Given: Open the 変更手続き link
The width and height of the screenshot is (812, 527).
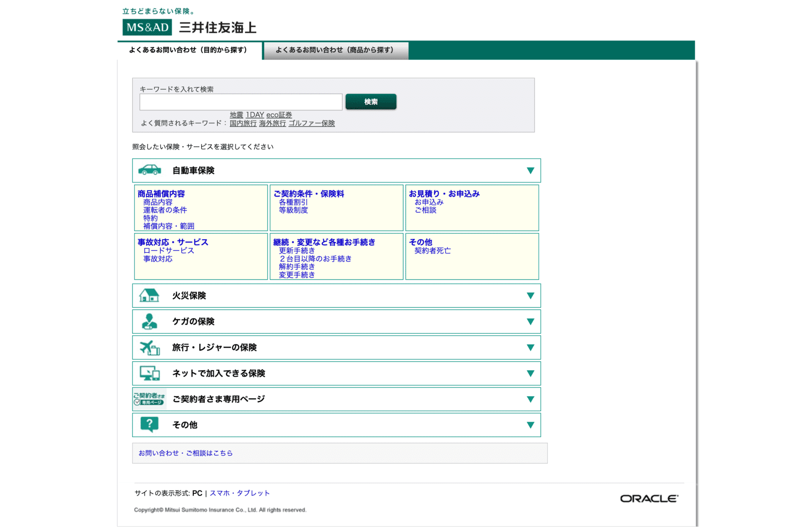Looking at the screenshot, I should 297,275.
